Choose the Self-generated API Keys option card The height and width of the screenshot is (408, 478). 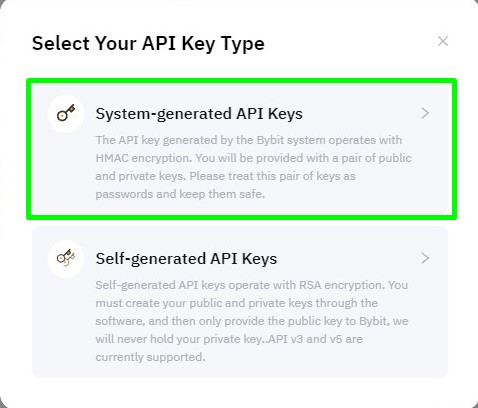click(240, 302)
